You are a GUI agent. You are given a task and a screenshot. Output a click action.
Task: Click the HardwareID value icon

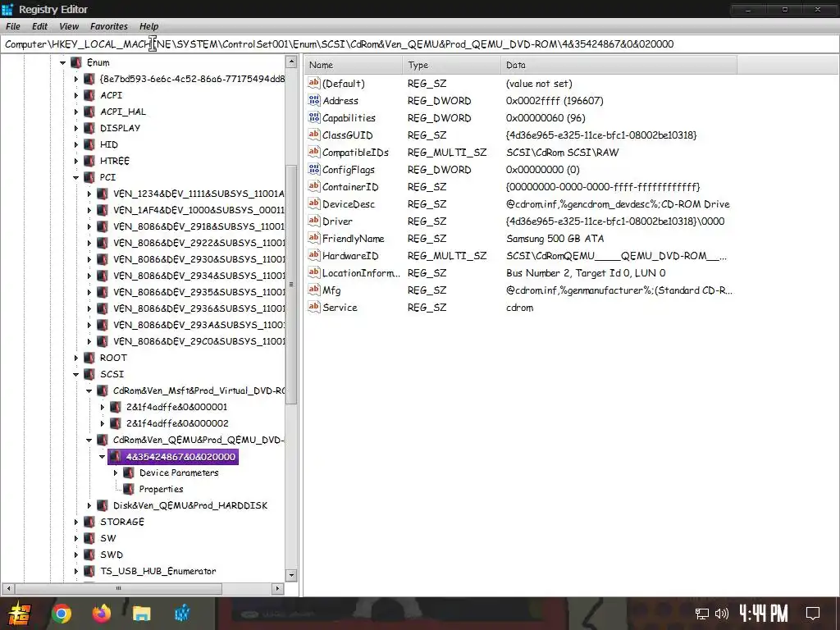click(314, 255)
